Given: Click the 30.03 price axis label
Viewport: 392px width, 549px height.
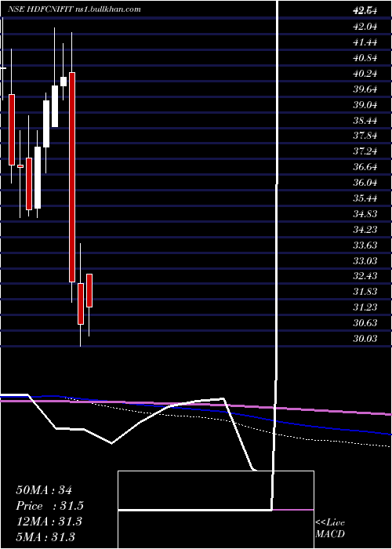Looking at the screenshot, I should tap(365, 338).
